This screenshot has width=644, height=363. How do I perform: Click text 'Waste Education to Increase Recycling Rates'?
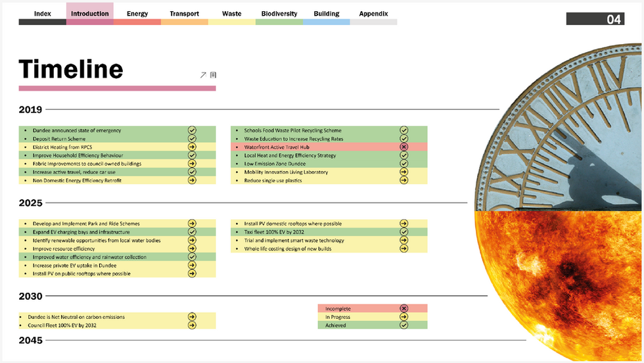pyautogui.click(x=294, y=139)
